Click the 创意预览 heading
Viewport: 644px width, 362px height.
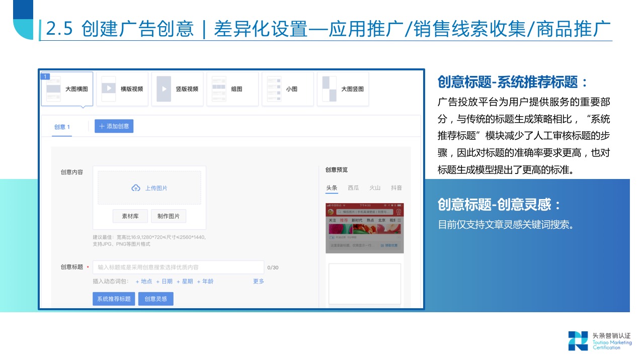337,170
